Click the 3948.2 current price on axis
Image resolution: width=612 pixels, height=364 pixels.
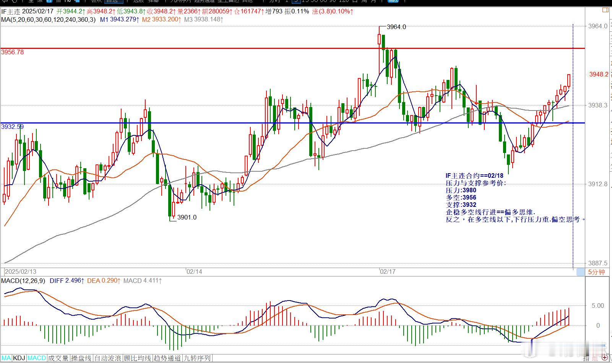[x=599, y=75]
